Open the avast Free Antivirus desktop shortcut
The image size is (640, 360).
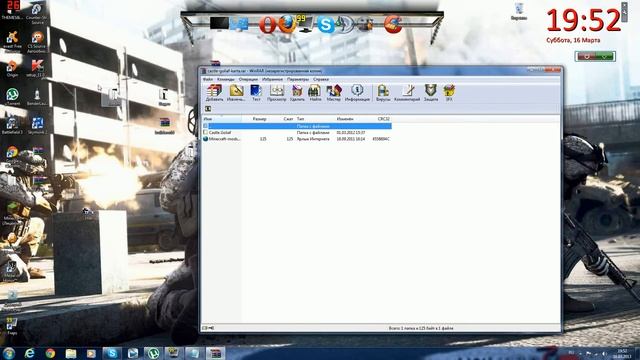12,40
